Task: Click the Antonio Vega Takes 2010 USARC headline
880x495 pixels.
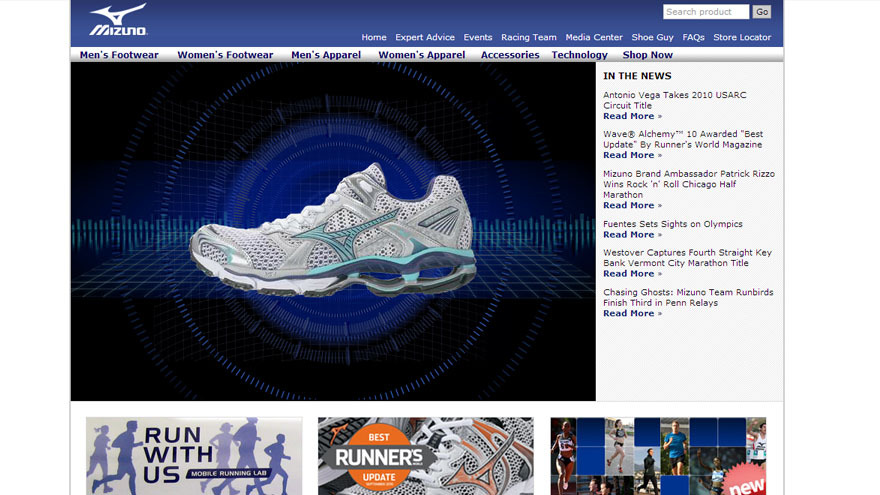Action: (x=675, y=100)
